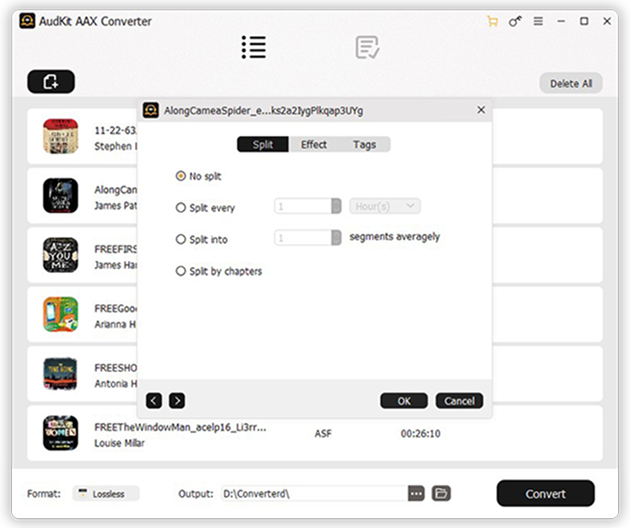Screen dimensions: 630x529
Task: Click the Stephen author text in first row
Action: coord(115,146)
